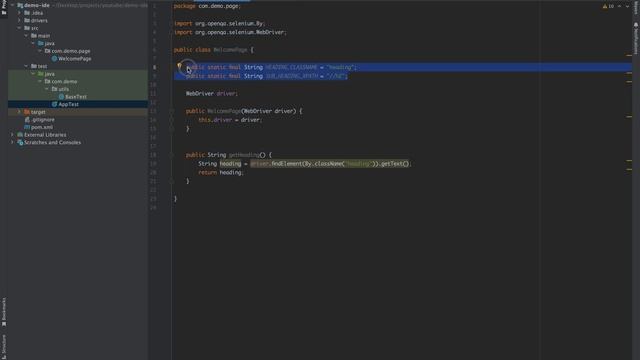Select BaseTest in the project tree
The height and width of the screenshot is (360, 640).
click(x=76, y=97)
